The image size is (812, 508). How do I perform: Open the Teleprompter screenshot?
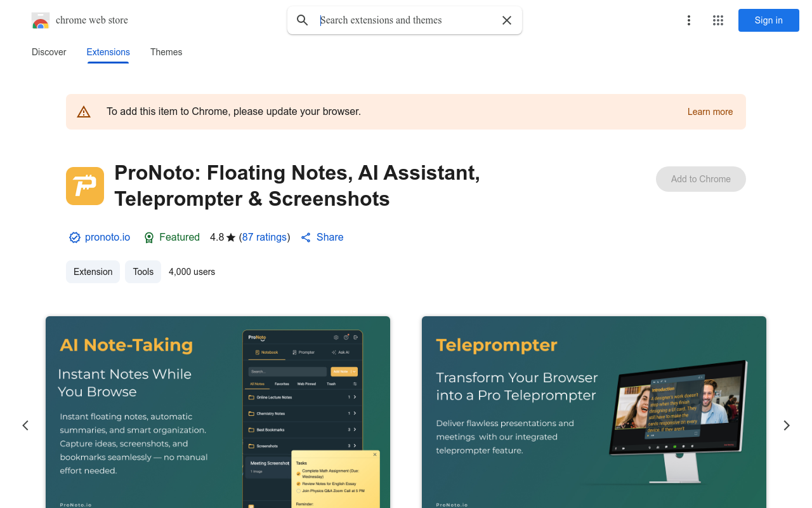click(x=594, y=412)
